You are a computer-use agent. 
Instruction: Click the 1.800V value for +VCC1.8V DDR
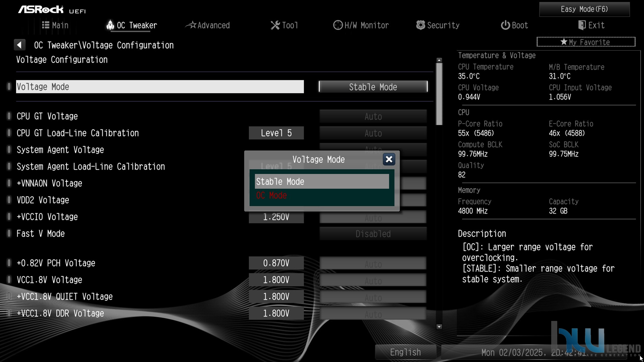pyautogui.click(x=276, y=313)
